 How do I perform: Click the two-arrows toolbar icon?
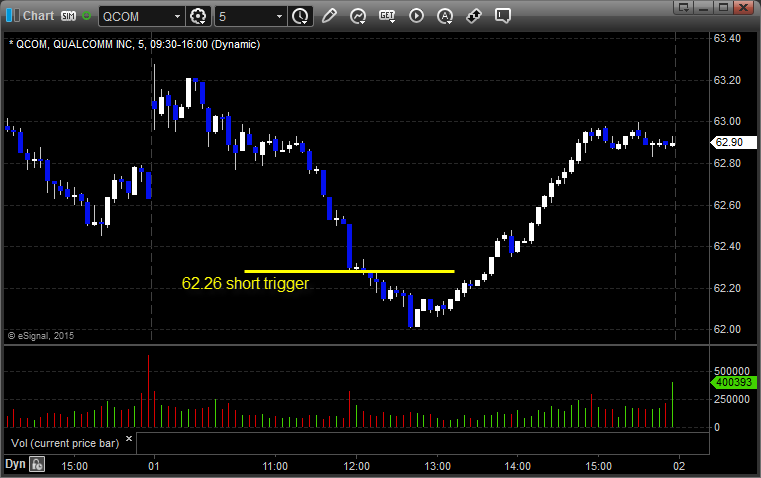[x=474, y=16]
